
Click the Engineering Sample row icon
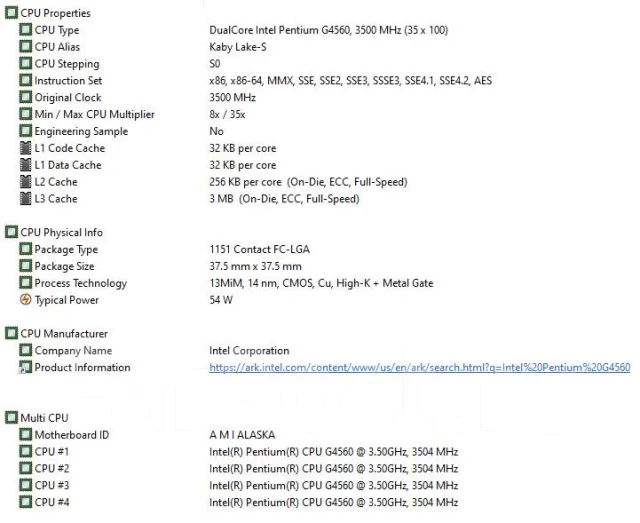(x=25, y=131)
